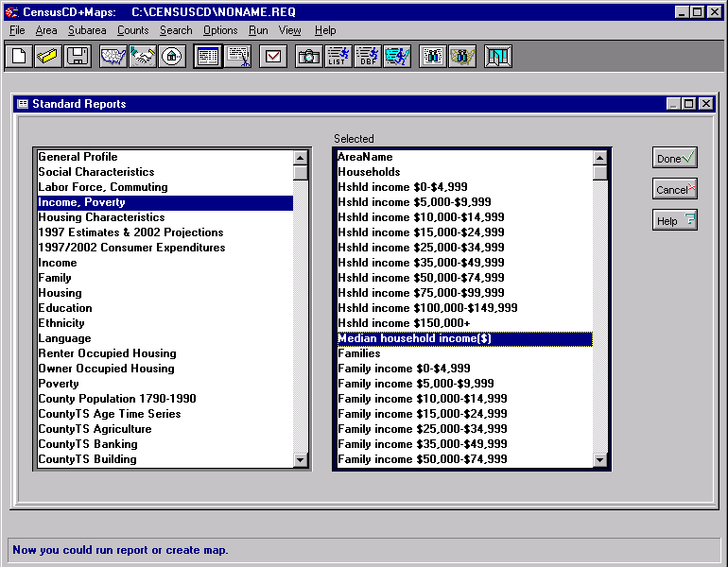728x567 pixels.
Task: Click the run DBF export icon
Action: tap(367, 57)
